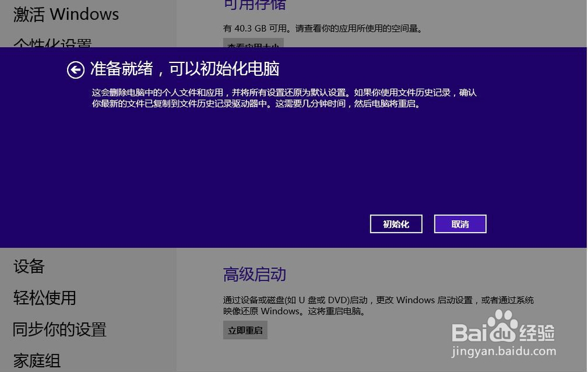Click the dialog title 准备就绪，可以初始化电脑
588x372 pixels.
pyautogui.click(x=185, y=69)
